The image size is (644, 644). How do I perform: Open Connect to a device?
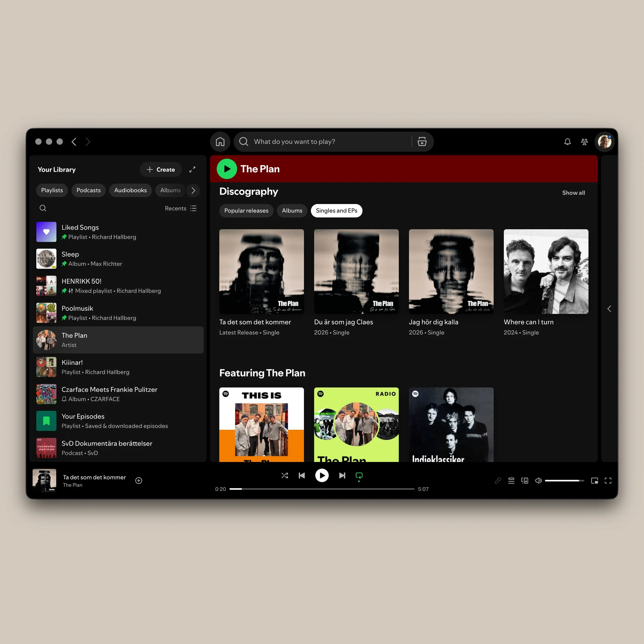(525, 480)
